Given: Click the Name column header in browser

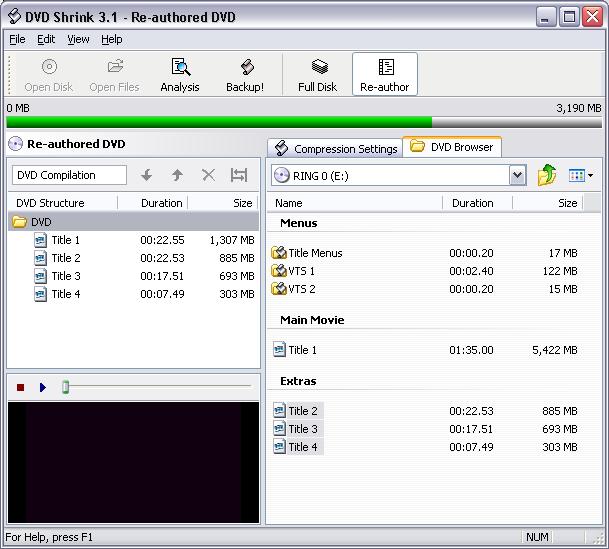Looking at the screenshot, I should point(355,203).
